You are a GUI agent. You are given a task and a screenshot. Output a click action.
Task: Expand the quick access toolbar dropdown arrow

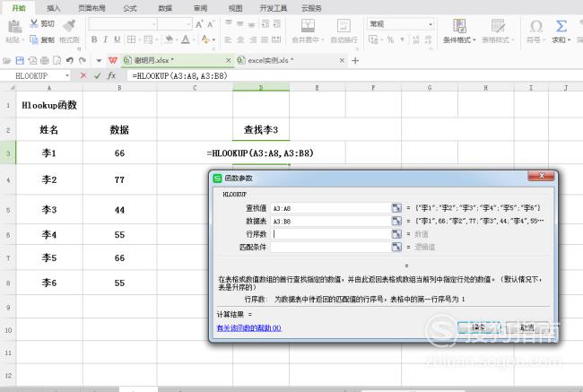click(99, 60)
